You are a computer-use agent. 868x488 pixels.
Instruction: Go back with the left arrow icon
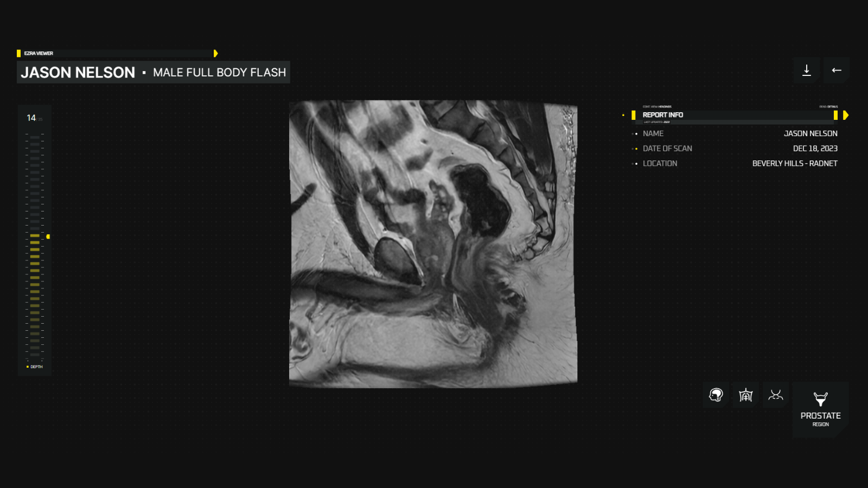coord(837,70)
